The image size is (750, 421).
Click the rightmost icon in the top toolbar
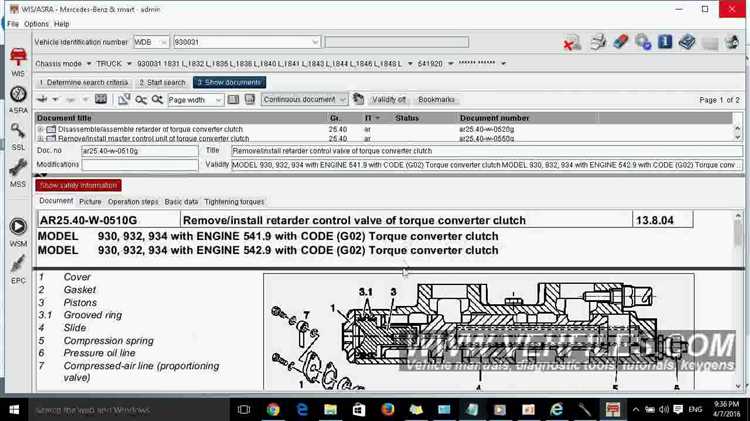coord(732,42)
